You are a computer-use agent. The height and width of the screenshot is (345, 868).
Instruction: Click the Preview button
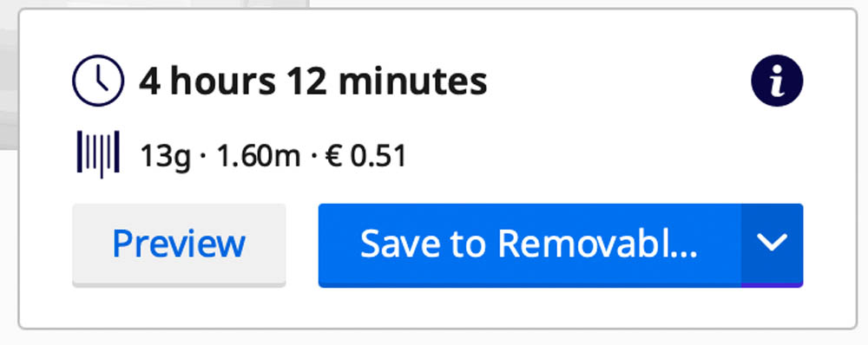click(179, 245)
